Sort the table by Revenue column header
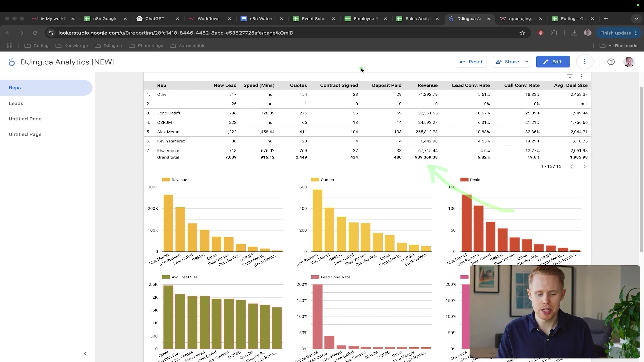644x362 pixels. [x=427, y=85]
